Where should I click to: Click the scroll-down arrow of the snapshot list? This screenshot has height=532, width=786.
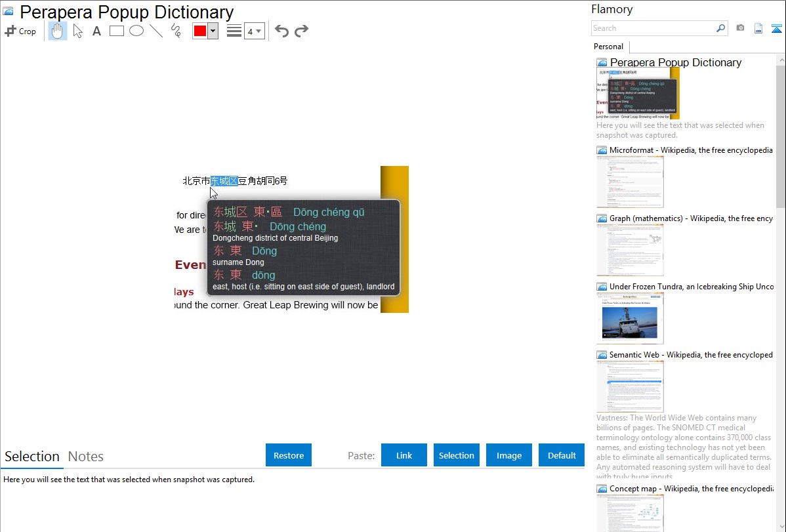click(781, 527)
